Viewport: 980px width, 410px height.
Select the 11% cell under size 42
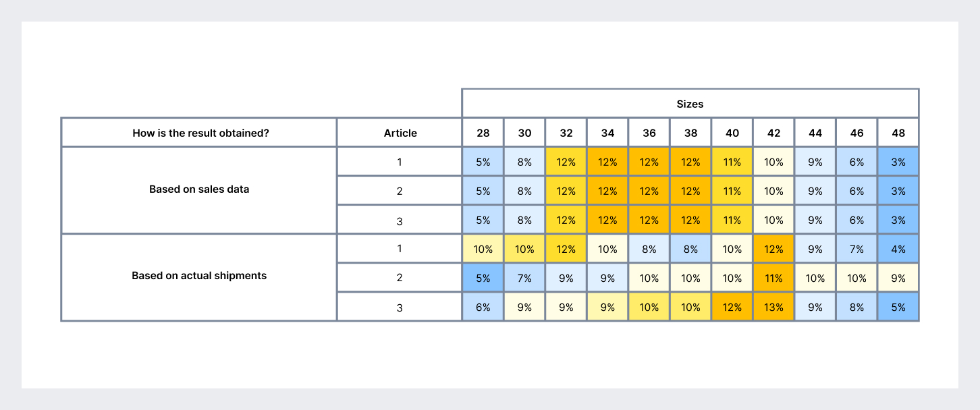pos(773,278)
